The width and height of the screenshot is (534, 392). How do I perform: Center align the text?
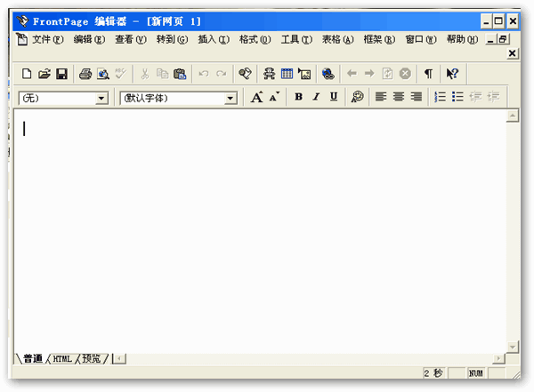click(399, 97)
